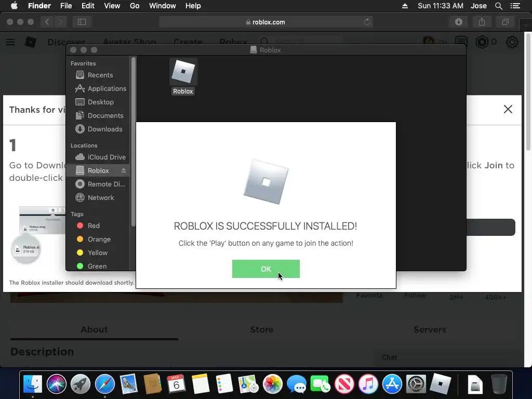Image resolution: width=532 pixels, height=399 pixels.
Task: Select iCloud Drive location
Action: [100, 157]
